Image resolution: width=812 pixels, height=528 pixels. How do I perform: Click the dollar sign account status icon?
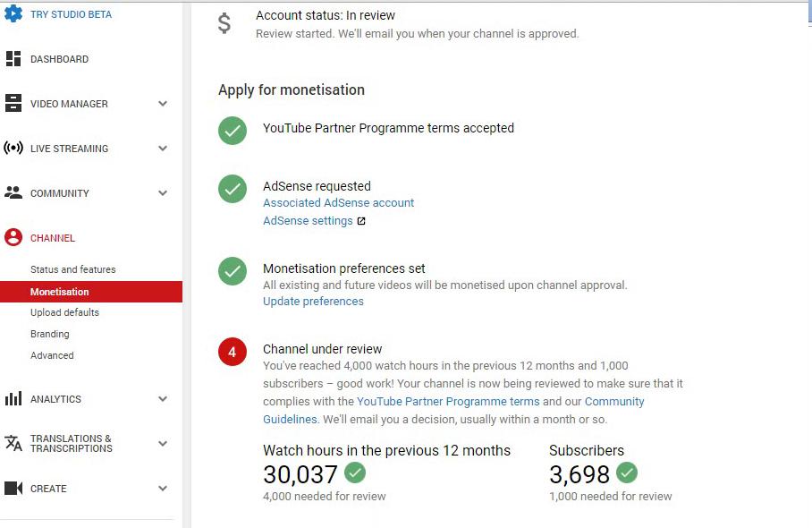click(x=224, y=23)
